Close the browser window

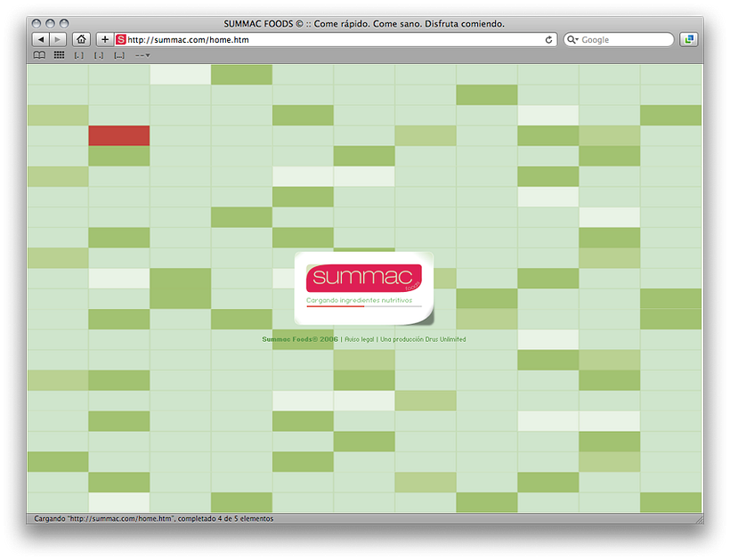coord(36,23)
